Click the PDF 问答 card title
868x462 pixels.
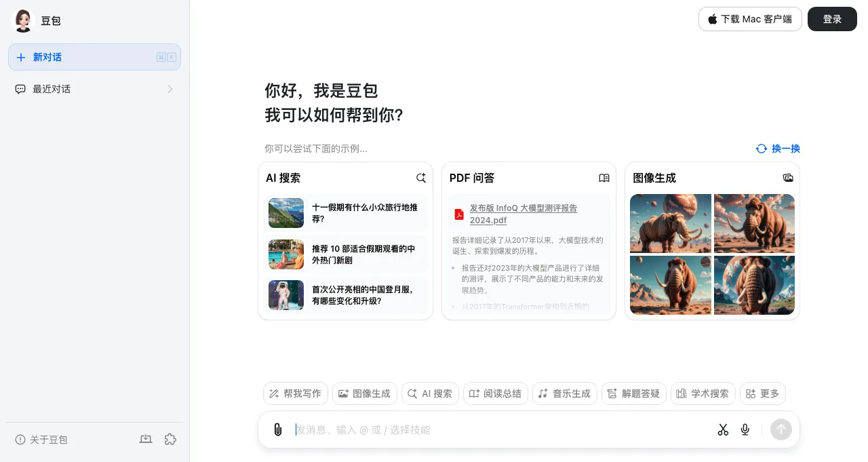coord(472,178)
